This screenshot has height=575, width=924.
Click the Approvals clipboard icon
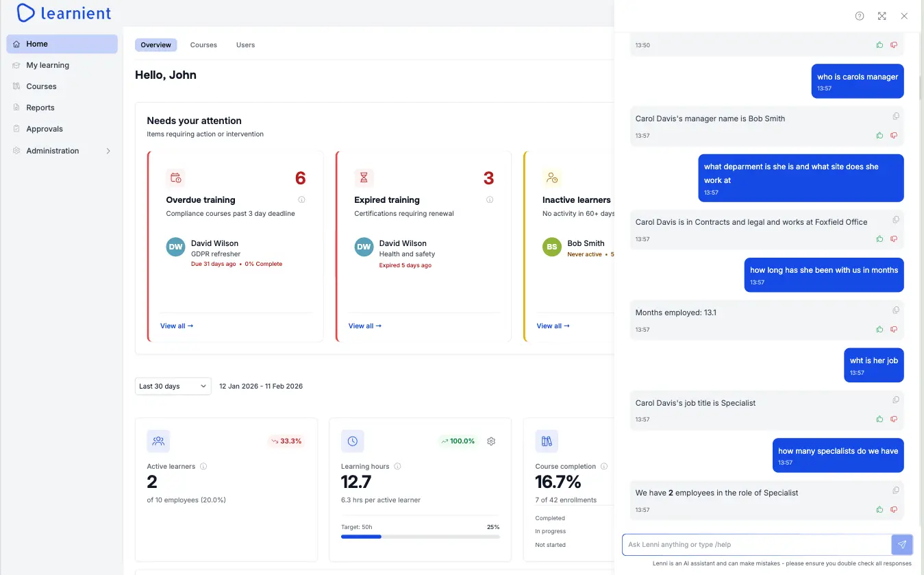click(x=15, y=129)
